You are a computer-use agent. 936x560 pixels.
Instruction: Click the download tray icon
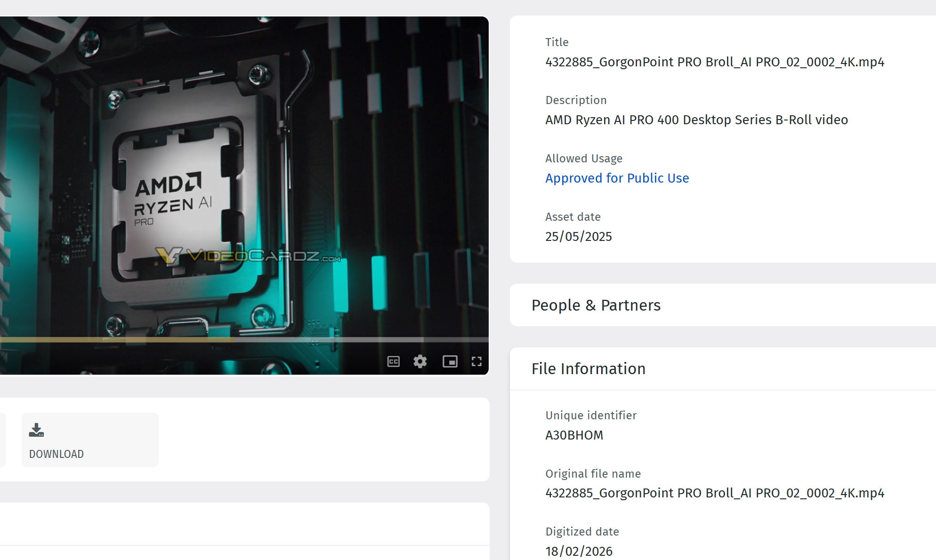point(36,430)
